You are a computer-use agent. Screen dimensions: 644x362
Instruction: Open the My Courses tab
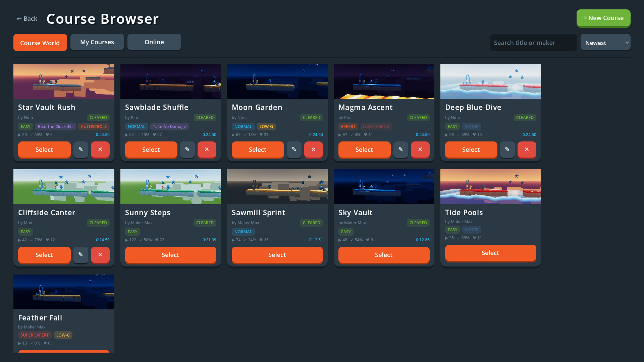tap(97, 42)
